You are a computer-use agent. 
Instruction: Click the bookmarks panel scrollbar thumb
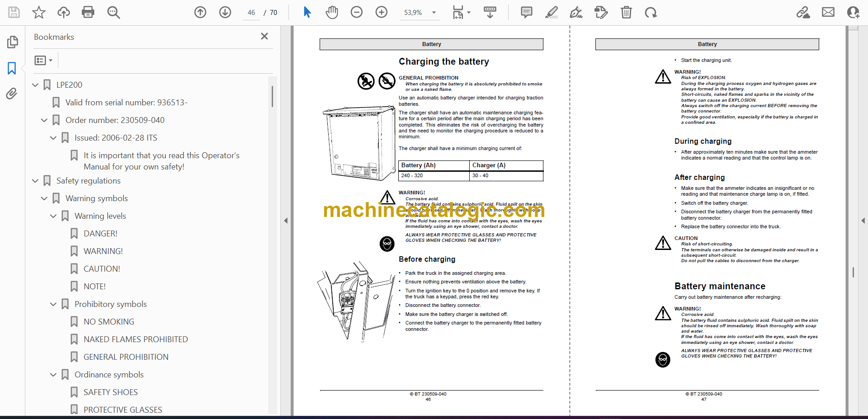[x=272, y=96]
